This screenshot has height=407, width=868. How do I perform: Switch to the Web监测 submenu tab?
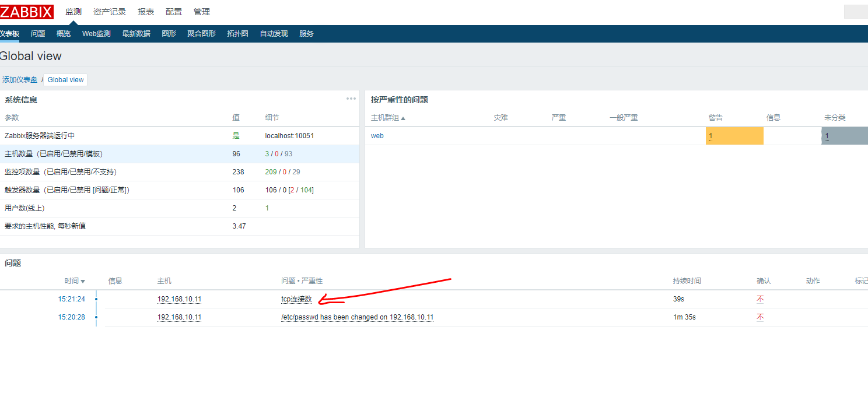click(96, 34)
